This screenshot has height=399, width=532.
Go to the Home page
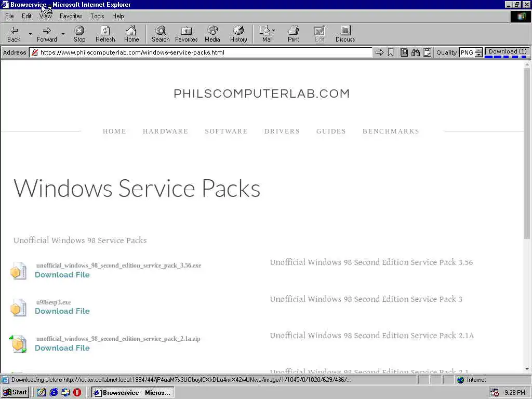point(131,34)
